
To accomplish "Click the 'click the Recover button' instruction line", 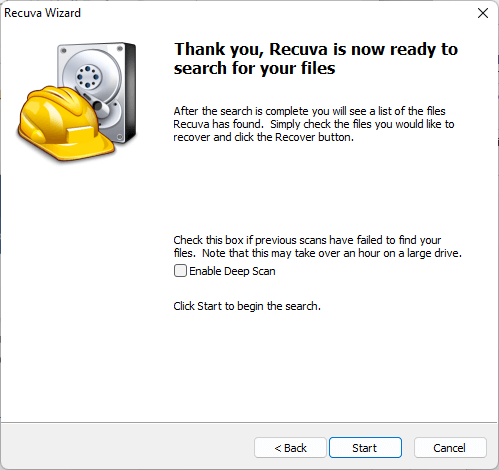I will click(263, 137).
